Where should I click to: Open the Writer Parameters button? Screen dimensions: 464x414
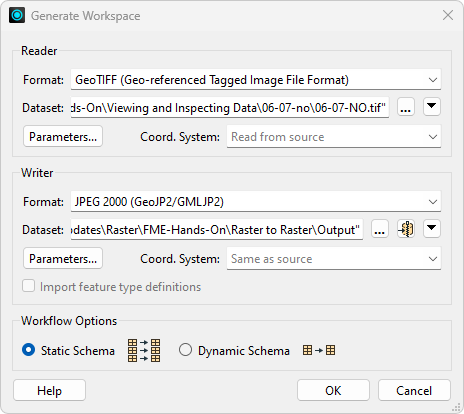point(63,258)
